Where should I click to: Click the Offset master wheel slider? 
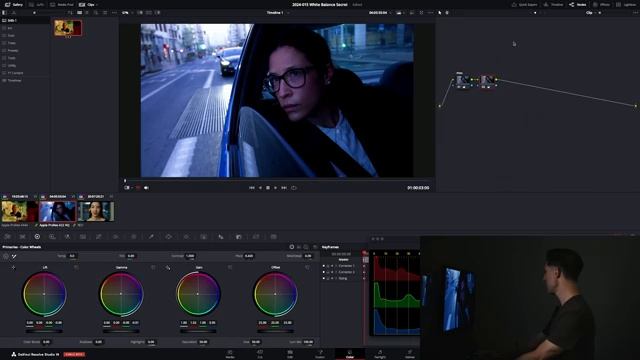[275, 331]
